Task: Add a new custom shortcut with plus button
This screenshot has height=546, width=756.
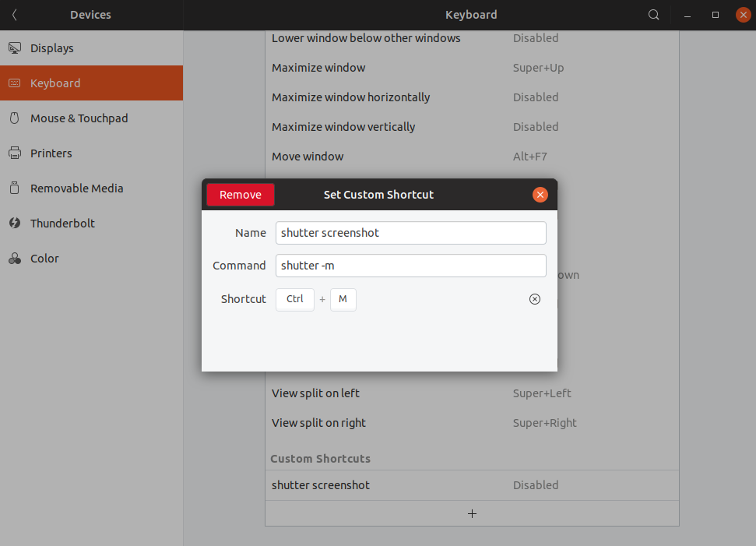Action: (x=472, y=513)
